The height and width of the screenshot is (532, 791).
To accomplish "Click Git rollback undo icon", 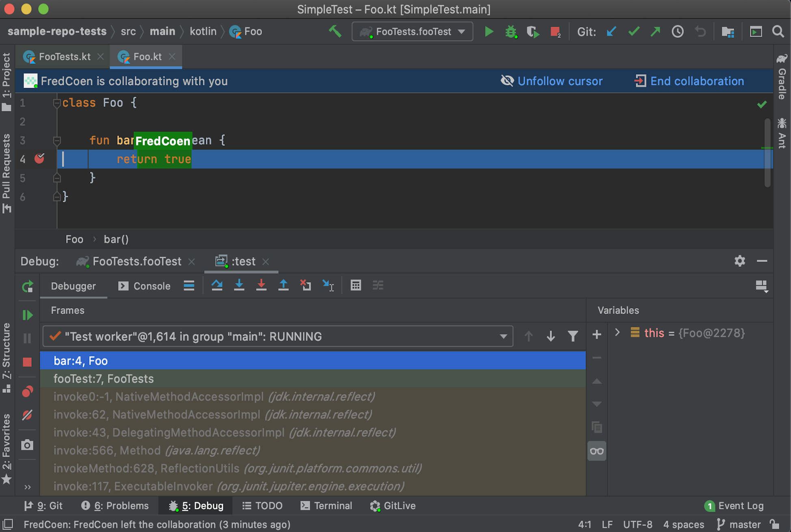I will point(700,31).
